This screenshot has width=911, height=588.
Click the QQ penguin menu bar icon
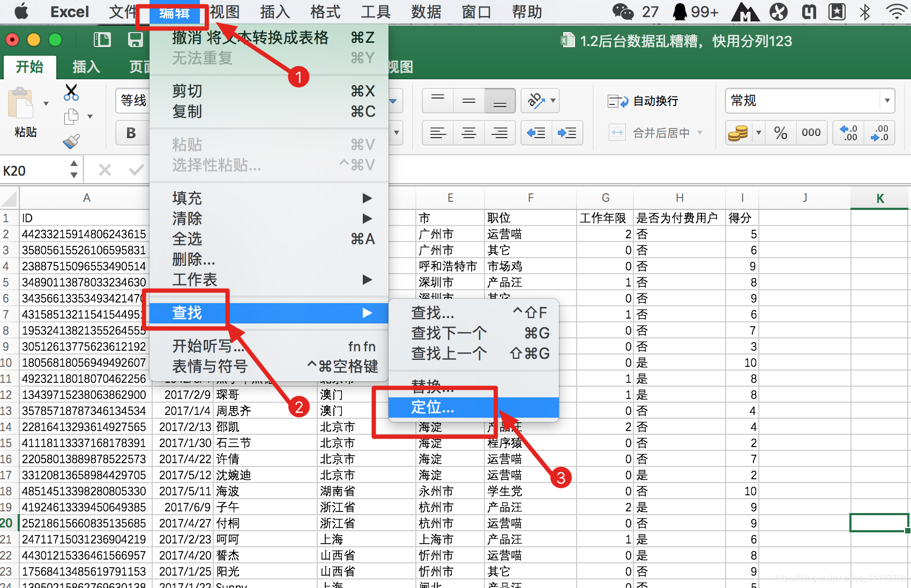(x=679, y=11)
